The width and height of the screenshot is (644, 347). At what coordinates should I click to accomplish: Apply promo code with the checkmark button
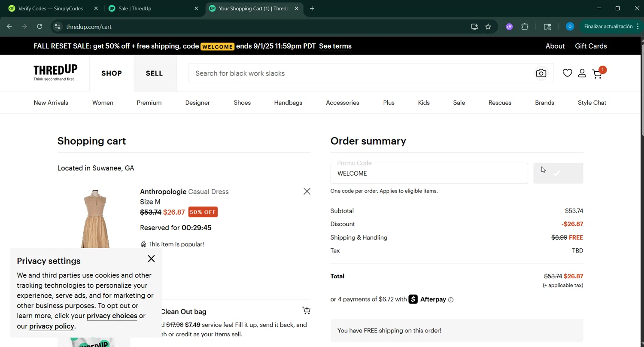pos(558,173)
